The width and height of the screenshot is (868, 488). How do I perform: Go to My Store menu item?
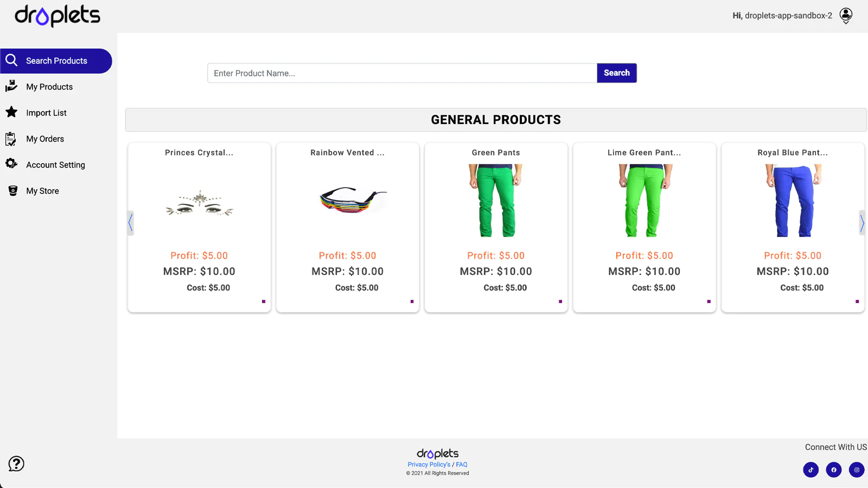point(42,191)
